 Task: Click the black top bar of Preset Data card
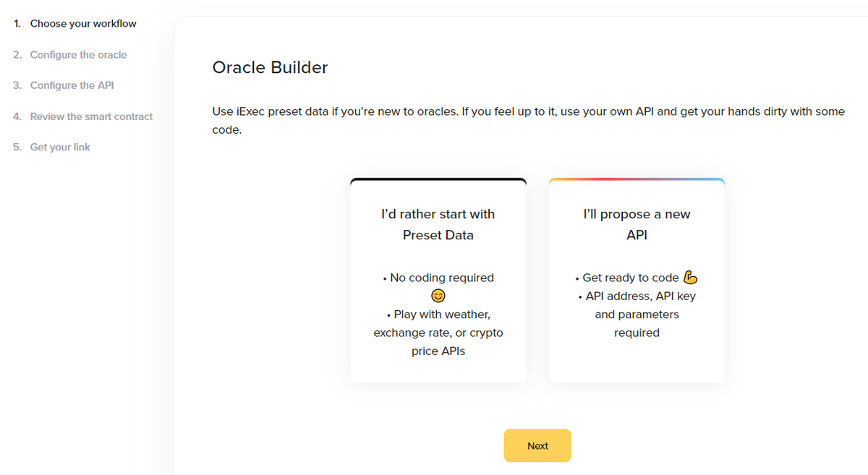438,179
